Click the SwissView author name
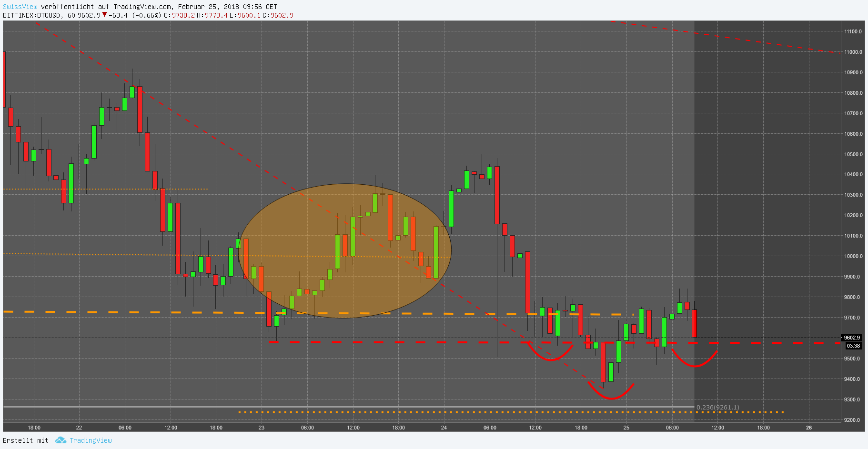This screenshot has width=868, height=449. pyautogui.click(x=20, y=7)
